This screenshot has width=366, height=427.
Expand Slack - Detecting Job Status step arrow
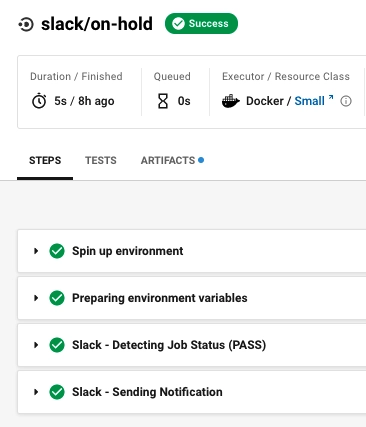36,345
